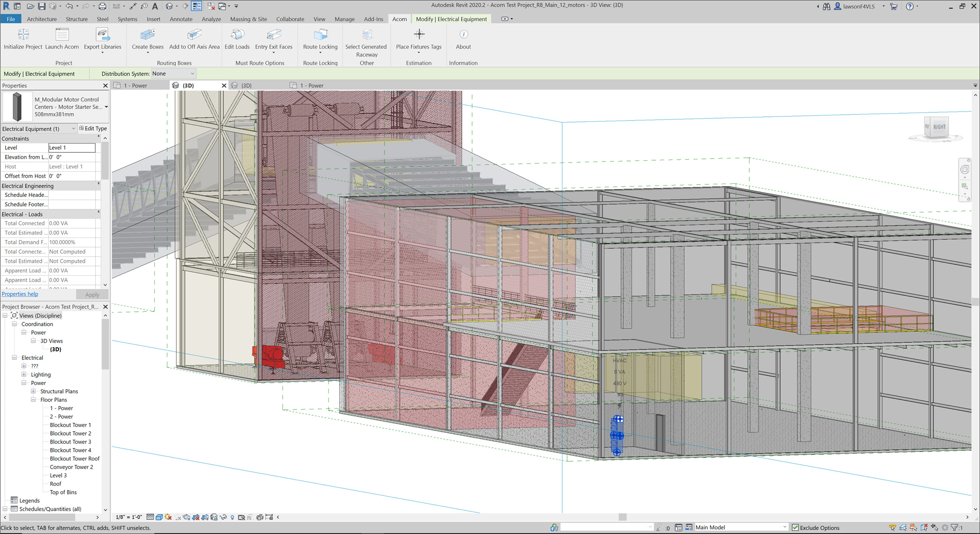This screenshot has width=980, height=534.
Task: Click the Level value field in Constraints
Action: [x=72, y=147]
